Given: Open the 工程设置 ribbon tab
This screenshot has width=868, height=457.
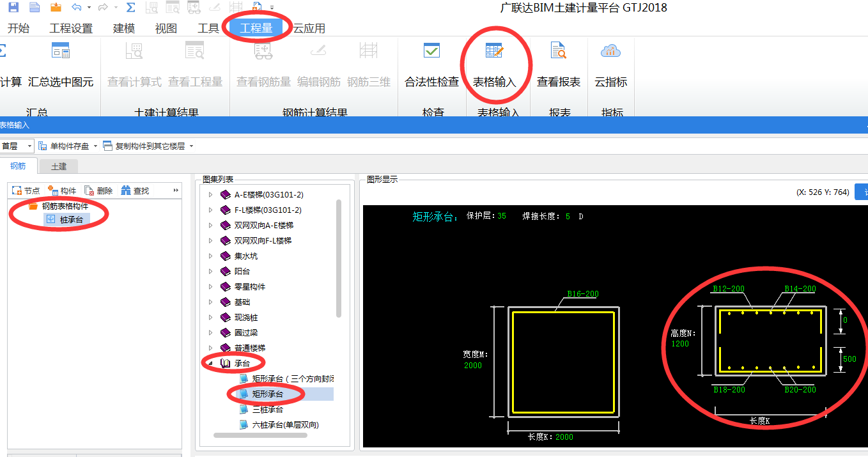Looking at the screenshot, I should pyautogui.click(x=71, y=28).
